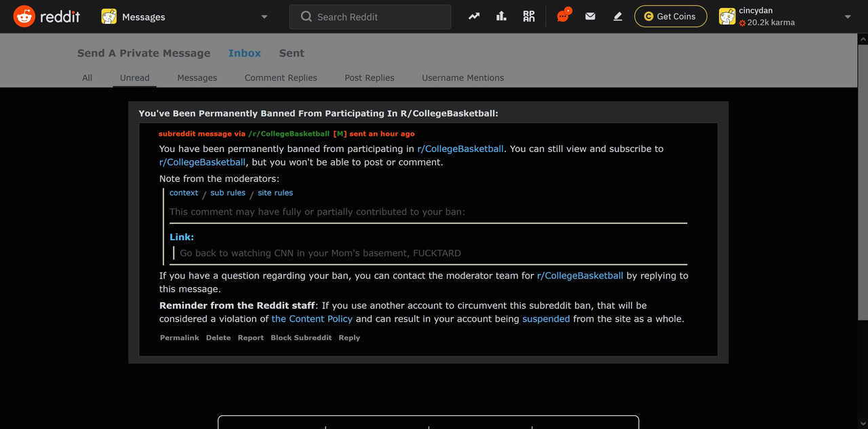Screen dimensions: 868x429
Task: Click the 'sent an hour ago' timestamp
Action: pyautogui.click(x=382, y=134)
